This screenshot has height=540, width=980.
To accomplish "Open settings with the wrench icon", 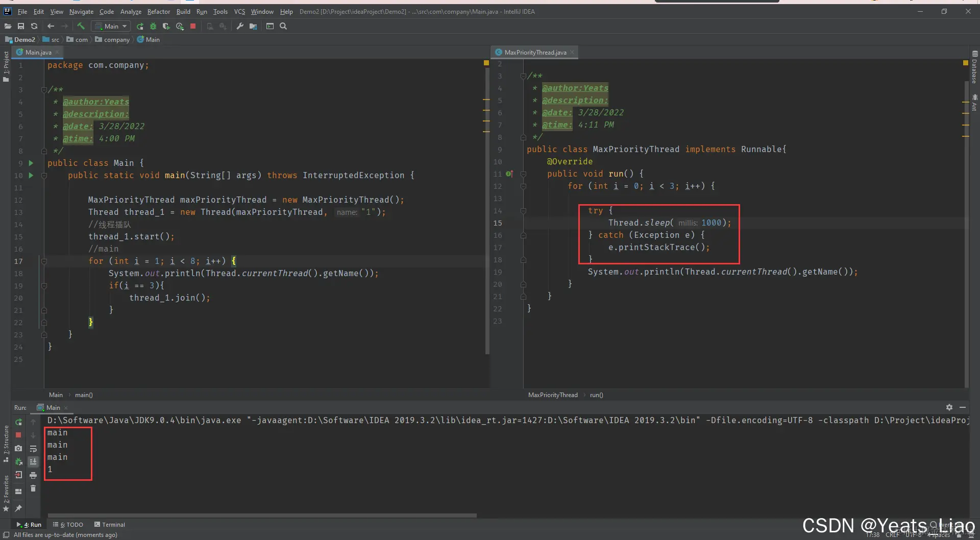I will tap(240, 26).
